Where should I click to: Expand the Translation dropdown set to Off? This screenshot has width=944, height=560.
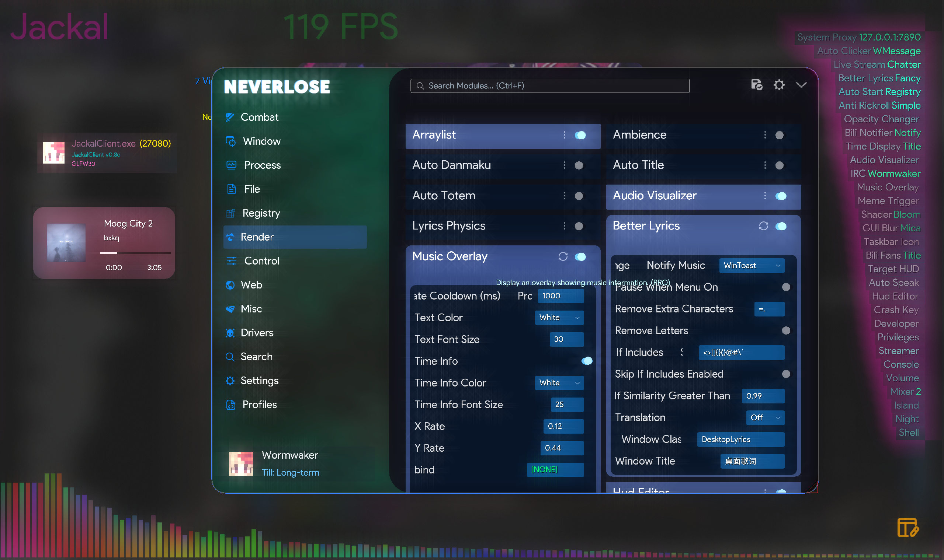(765, 417)
